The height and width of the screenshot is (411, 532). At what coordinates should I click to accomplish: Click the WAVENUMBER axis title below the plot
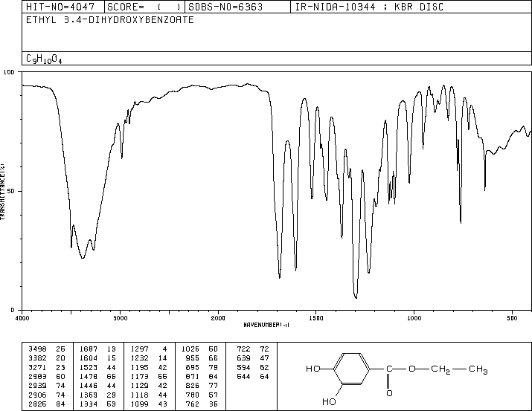pyautogui.click(x=266, y=325)
